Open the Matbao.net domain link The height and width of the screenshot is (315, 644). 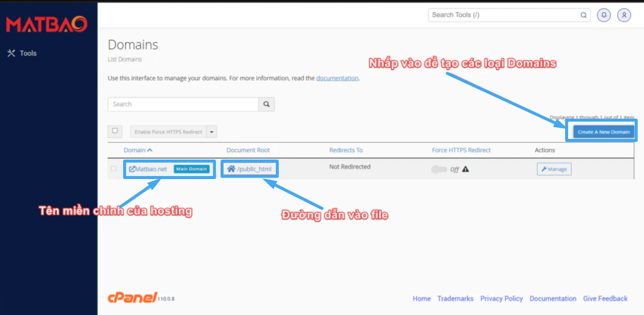tap(151, 169)
